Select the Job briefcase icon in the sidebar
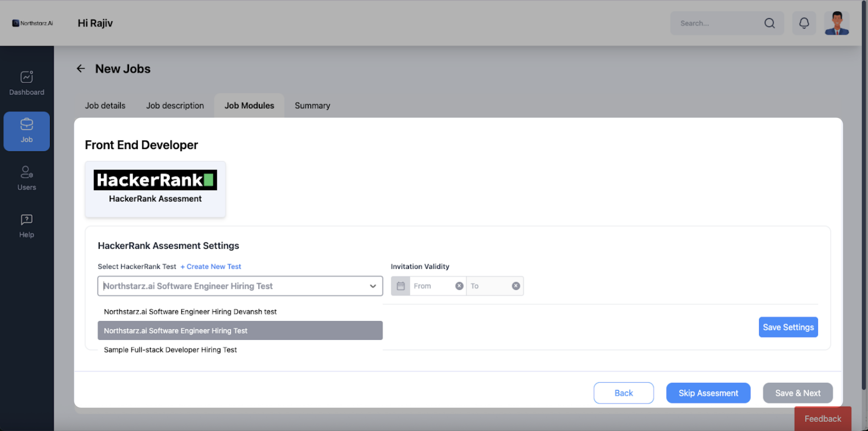The width and height of the screenshot is (868, 431). (27, 124)
